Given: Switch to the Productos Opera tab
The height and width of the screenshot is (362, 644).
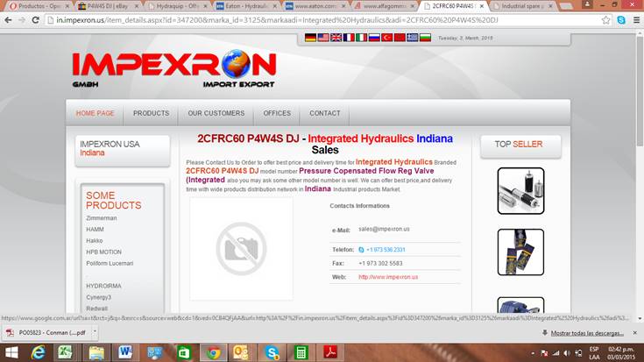Looking at the screenshot, I should coord(38,6).
